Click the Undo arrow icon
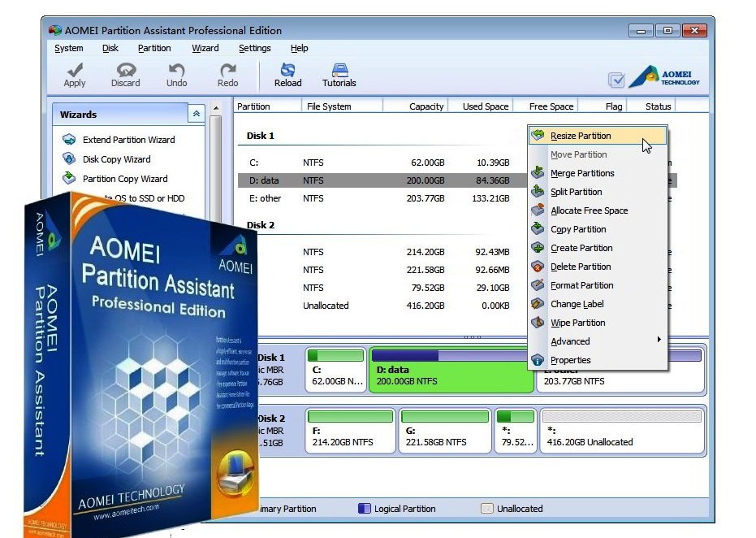Image resolution: width=756 pixels, height=538 pixels. click(176, 71)
